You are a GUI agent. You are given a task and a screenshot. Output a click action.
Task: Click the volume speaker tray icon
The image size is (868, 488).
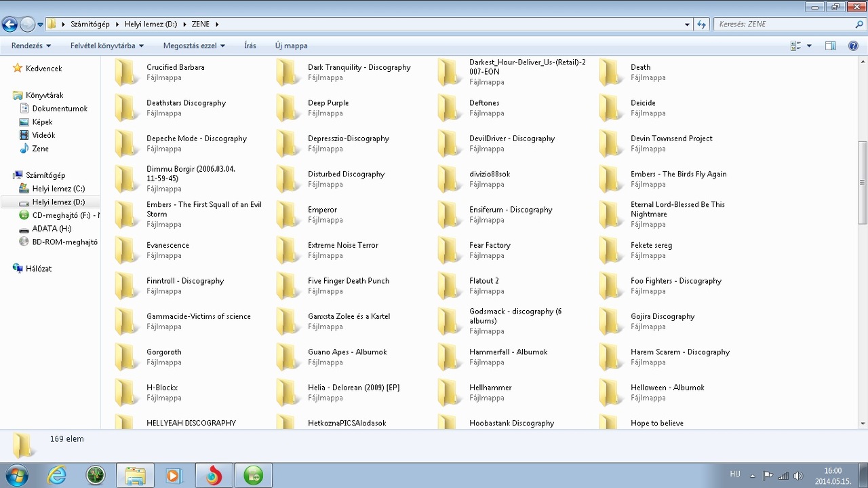coord(798,476)
